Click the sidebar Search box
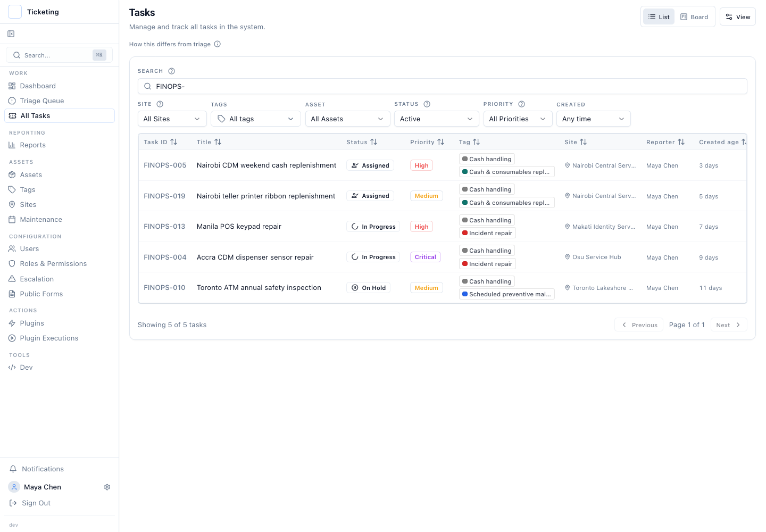Image resolution: width=766 pixels, height=532 pixels. point(59,55)
